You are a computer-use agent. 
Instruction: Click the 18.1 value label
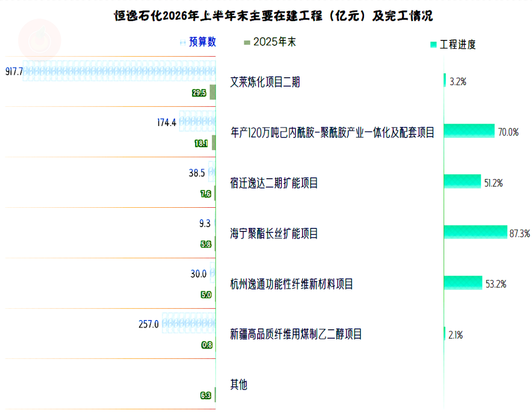pyautogui.click(x=201, y=143)
